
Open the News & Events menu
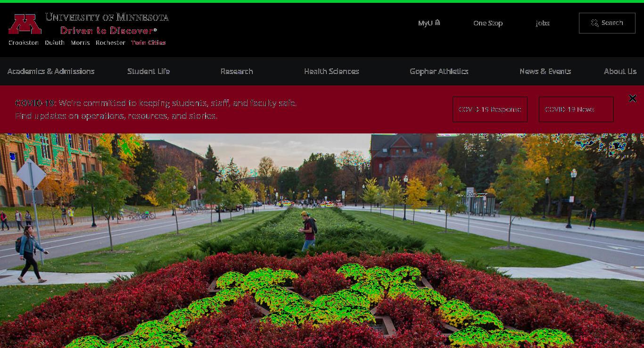[545, 71]
